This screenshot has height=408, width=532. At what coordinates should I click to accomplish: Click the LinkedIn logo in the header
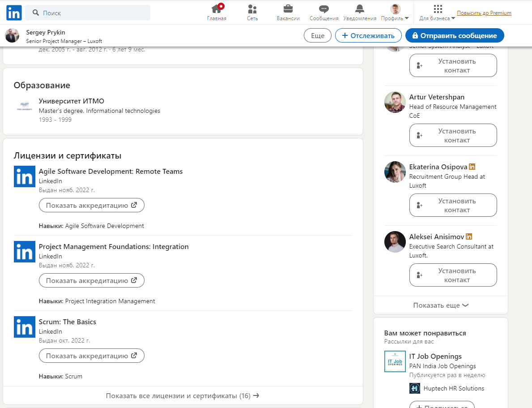pyautogui.click(x=14, y=13)
